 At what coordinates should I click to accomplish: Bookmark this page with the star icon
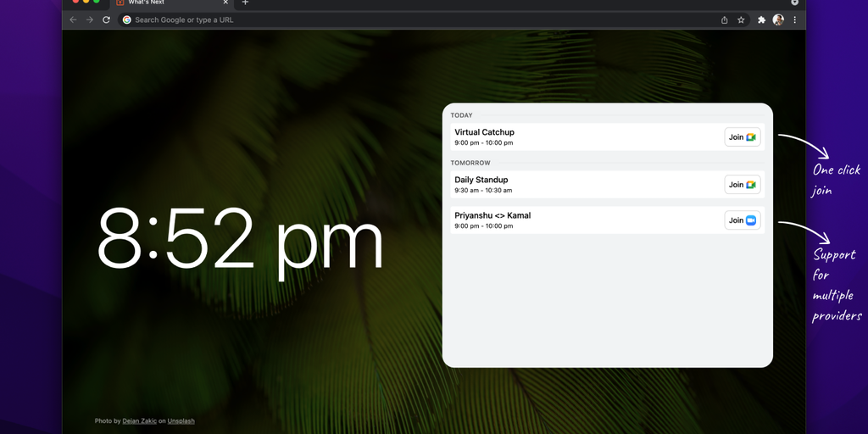(741, 19)
